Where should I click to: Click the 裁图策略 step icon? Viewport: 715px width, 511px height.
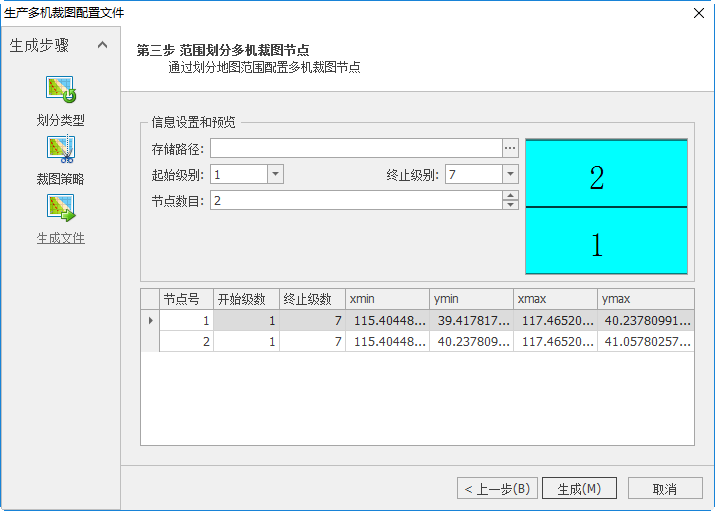coord(61,150)
